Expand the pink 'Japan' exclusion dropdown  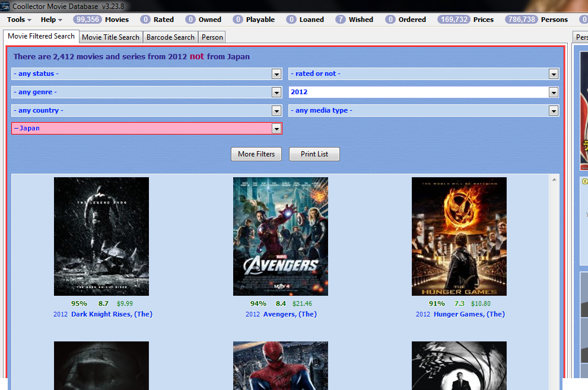276,129
